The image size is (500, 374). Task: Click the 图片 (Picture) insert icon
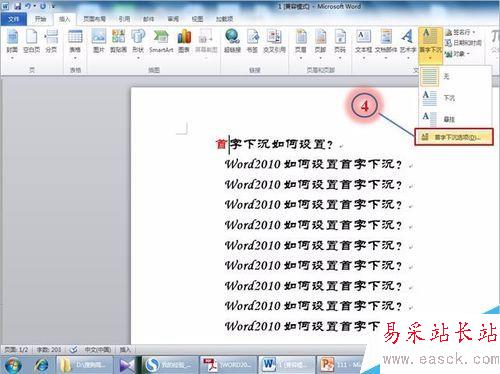[x=99, y=42]
